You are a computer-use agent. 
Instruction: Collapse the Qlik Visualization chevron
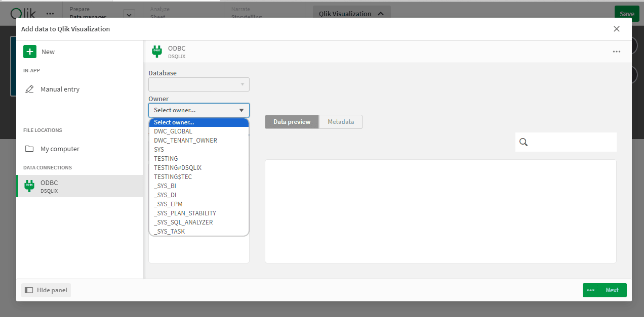click(x=381, y=14)
